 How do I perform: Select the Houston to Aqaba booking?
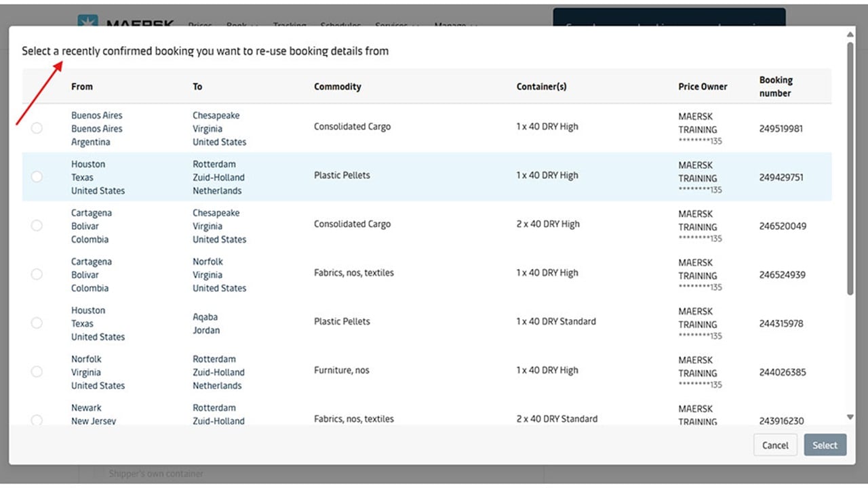[x=37, y=323]
